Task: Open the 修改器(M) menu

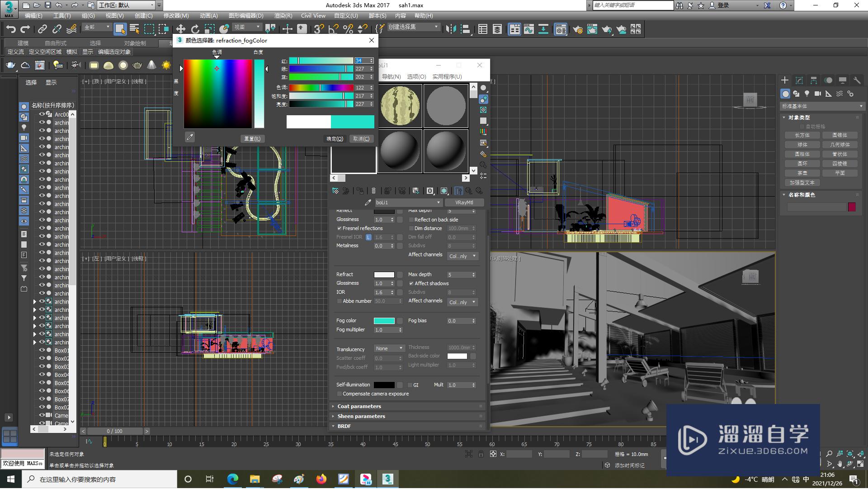Action: [176, 16]
